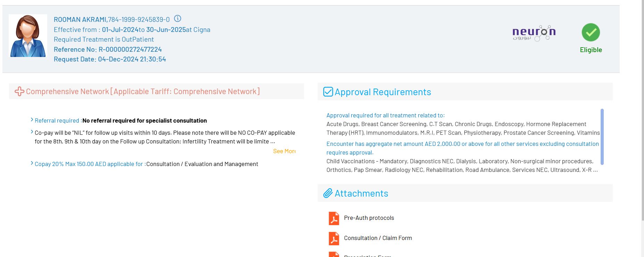Open the Consultation / Claim Form link
644x257 pixels.
click(x=378, y=238)
